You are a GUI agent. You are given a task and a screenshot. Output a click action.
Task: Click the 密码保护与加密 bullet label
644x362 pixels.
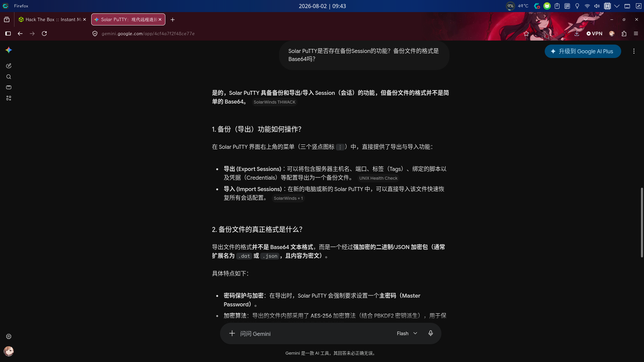[244, 296]
